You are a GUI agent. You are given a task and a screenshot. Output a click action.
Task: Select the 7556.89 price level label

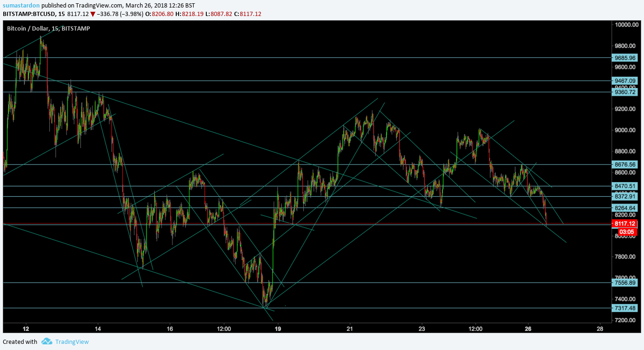tap(625, 283)
